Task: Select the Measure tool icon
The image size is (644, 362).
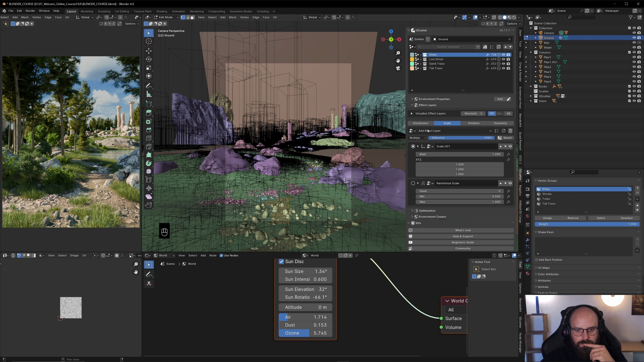Action: [149, 95]
